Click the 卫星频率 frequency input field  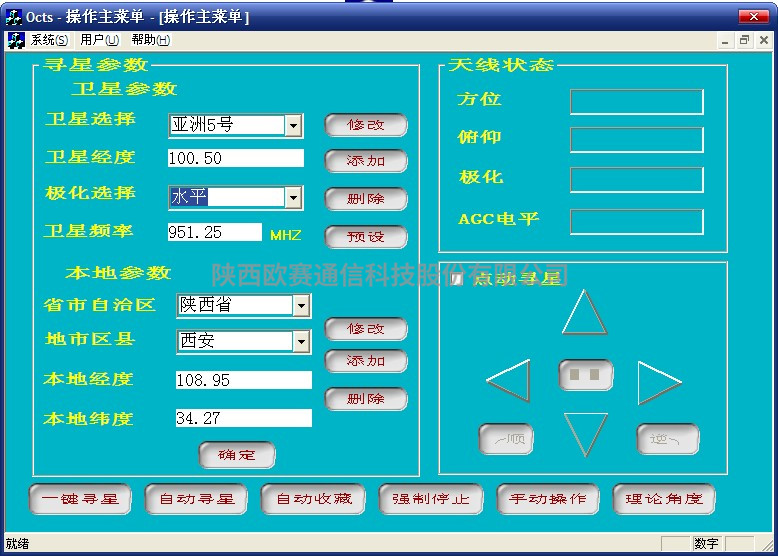[x=214, y=232]
